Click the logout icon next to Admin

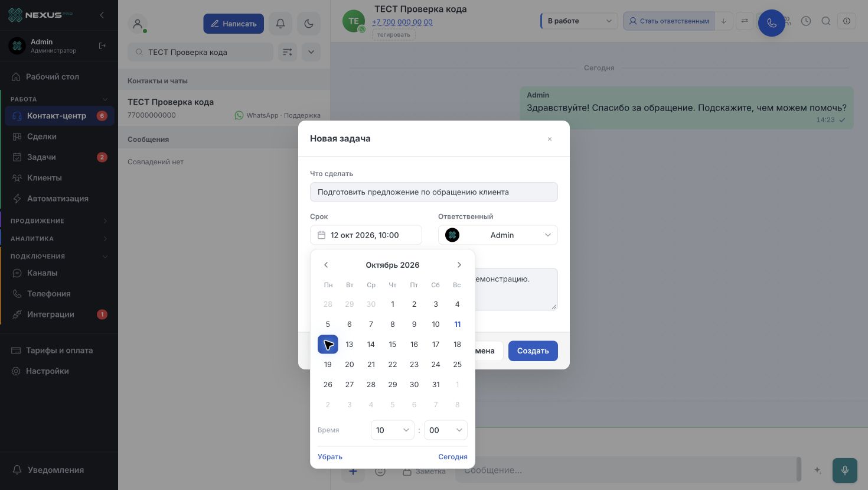pyautogui.click(x=102, y=46)
